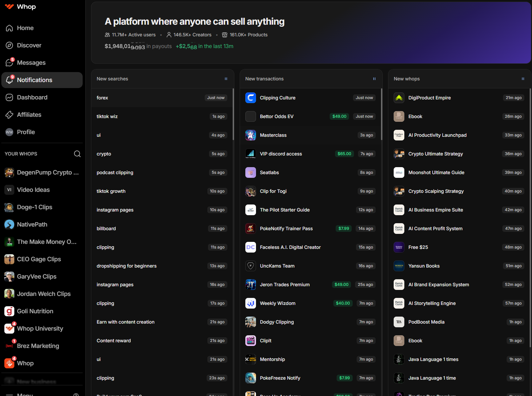Navigate to Affiliates
The image size is (532, 396).
29,115
